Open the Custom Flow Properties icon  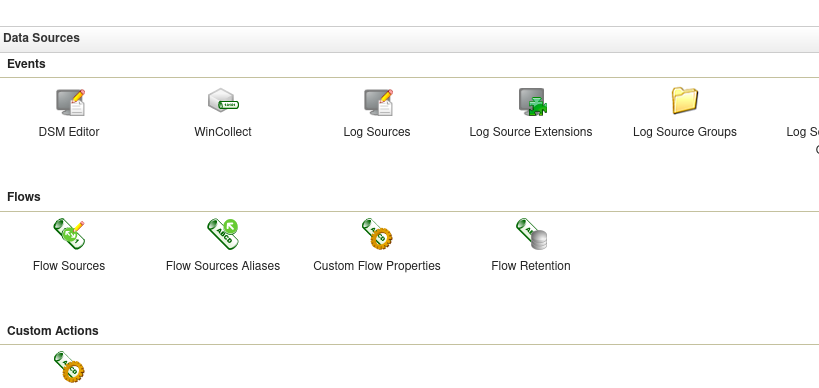[x=377, y=233]
